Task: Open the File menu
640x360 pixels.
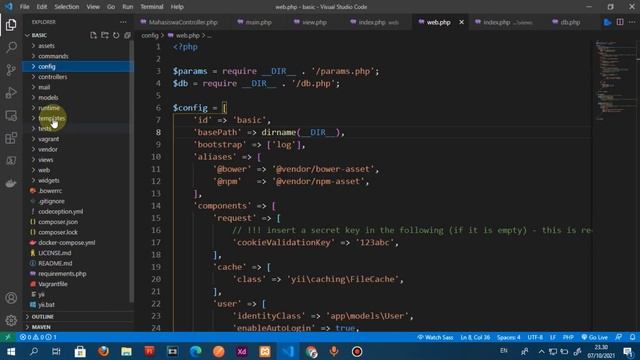Action: pos(24,7)
